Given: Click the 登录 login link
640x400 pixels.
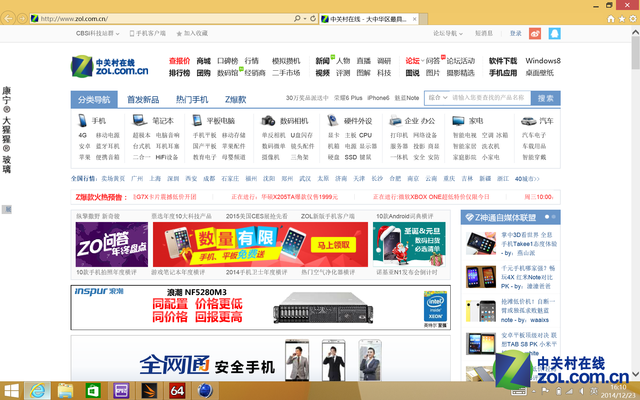Looking at the screenshot, I should pyautogui.click(x=516, y=33).
